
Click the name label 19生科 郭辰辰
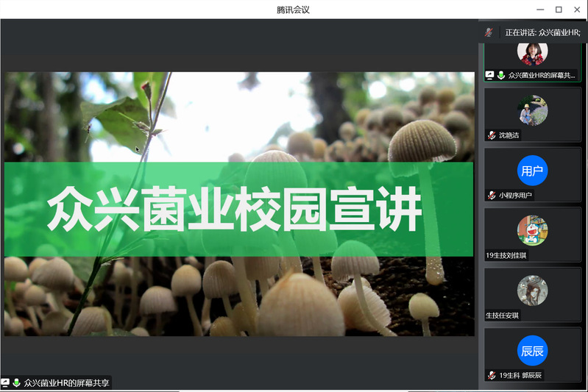click(x=520, y=375)
